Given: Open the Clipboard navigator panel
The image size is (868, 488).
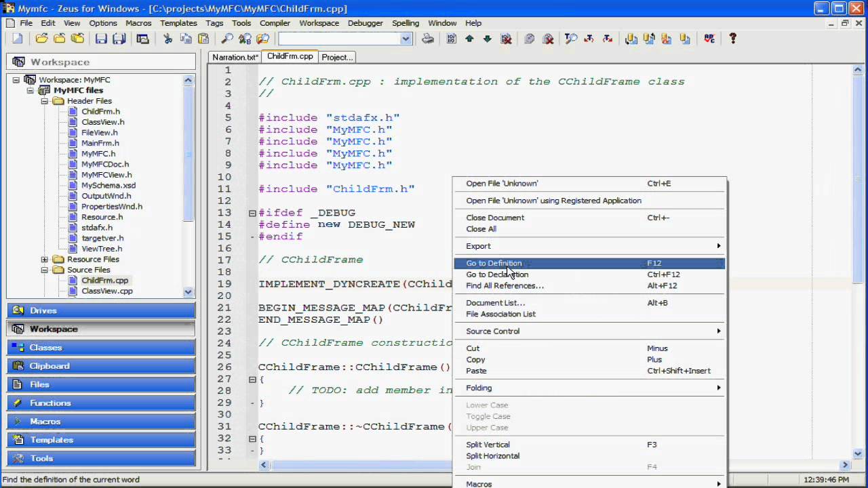Looking at the screenshot, I should (101, 366).
